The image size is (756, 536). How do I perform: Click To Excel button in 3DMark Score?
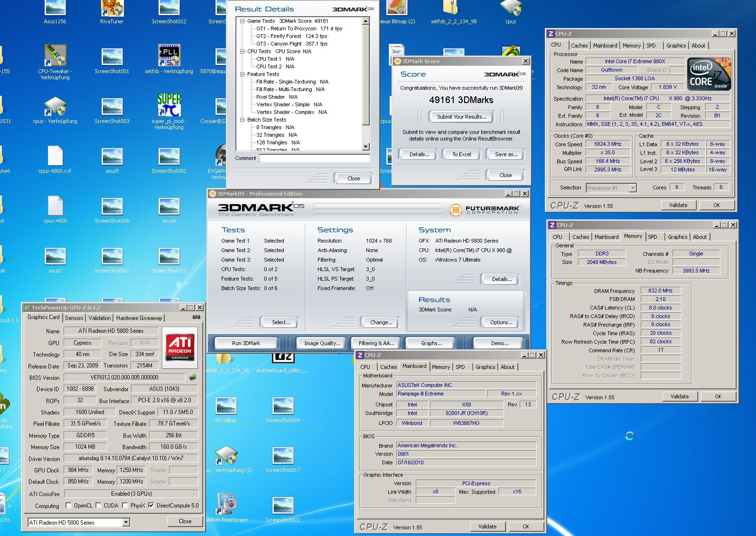click(x=461, y=154)
